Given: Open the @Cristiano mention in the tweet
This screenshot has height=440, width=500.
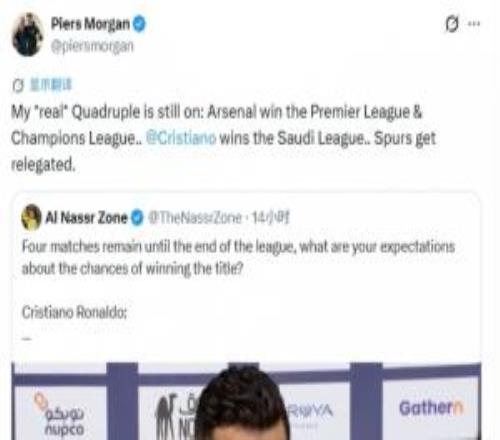Looking at the screenshot, I should coord(181,138).
